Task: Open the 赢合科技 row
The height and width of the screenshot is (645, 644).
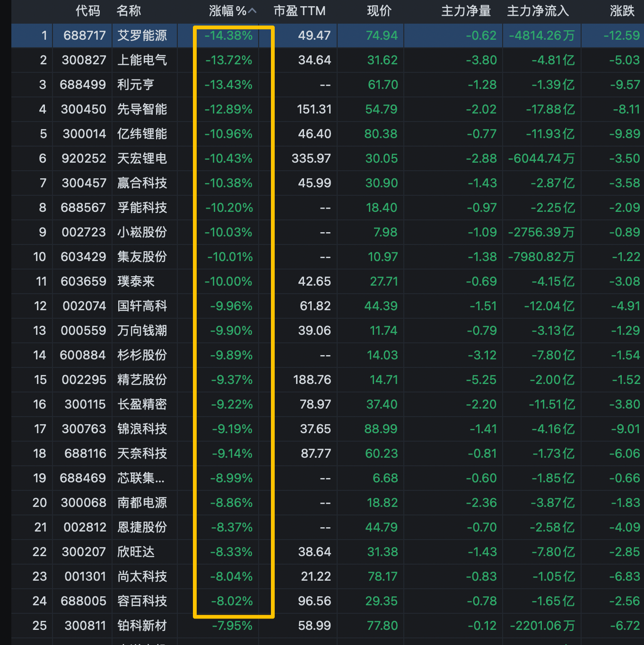Action: point(142,183)
